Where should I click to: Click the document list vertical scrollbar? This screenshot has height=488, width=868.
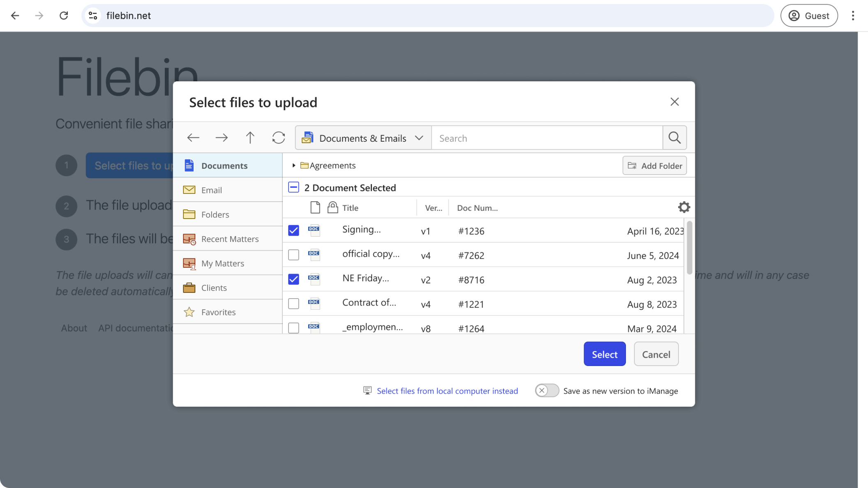(689, 248)
